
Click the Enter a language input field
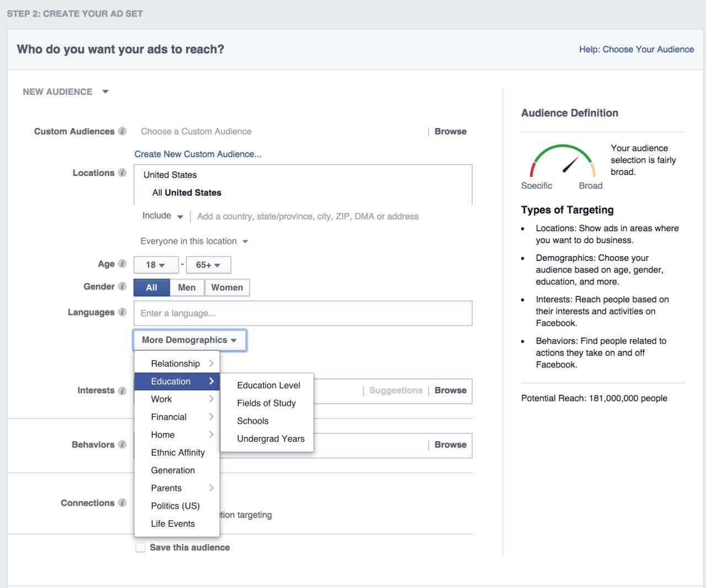[x=303, y=313]
